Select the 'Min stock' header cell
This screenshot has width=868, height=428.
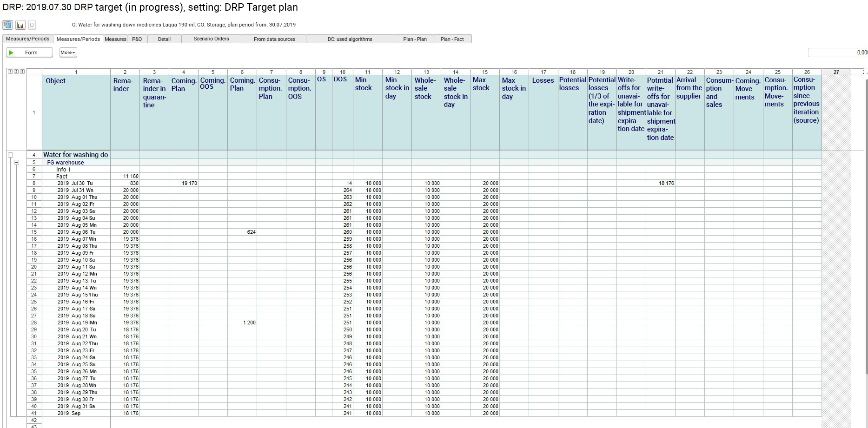click(368, 112)
